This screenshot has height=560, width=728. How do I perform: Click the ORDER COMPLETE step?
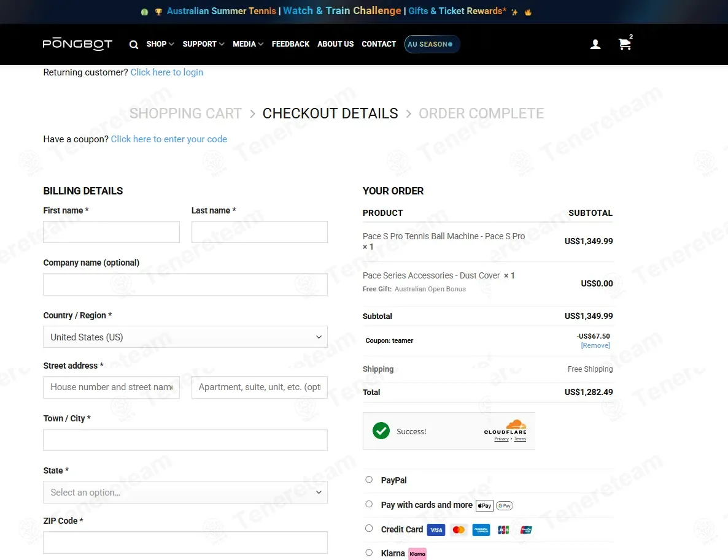pos(481,113)
